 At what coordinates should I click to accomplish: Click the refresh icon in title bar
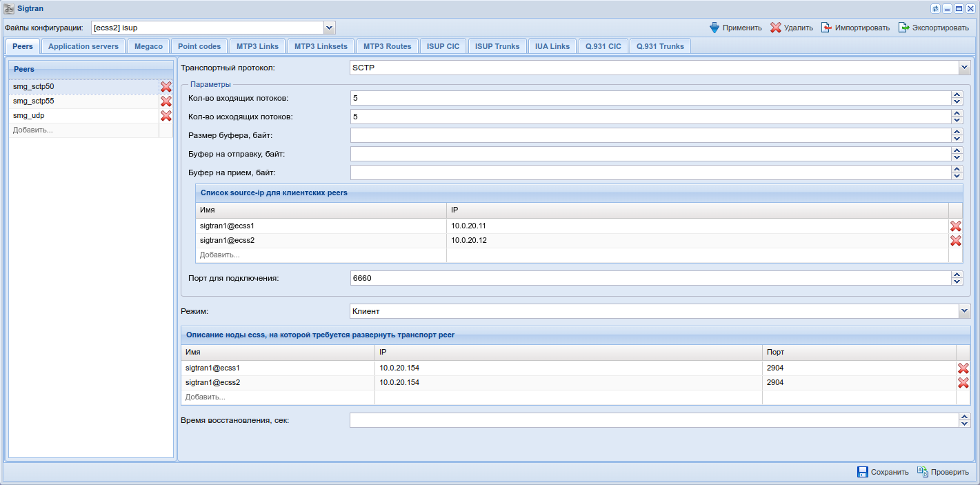point(935,8)
